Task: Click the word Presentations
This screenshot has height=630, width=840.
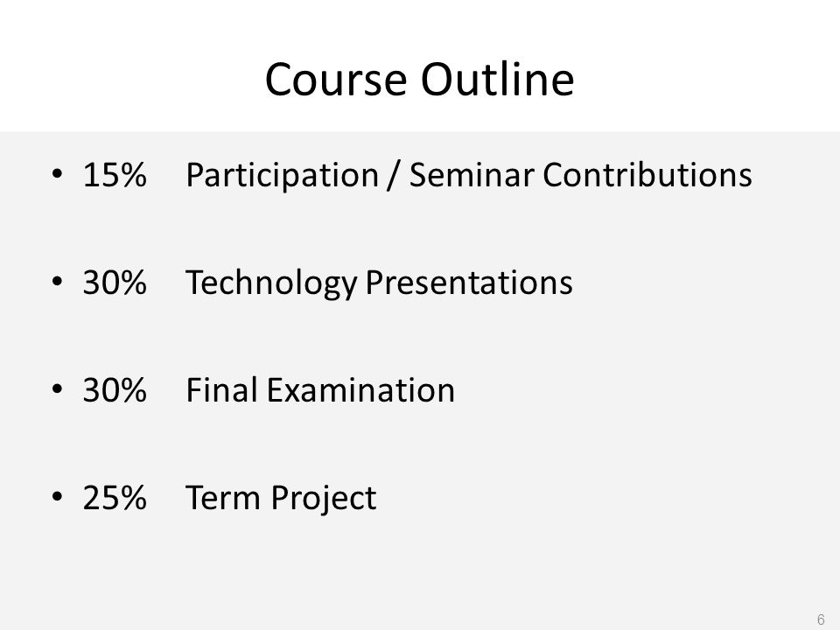Action: (469, 283)
